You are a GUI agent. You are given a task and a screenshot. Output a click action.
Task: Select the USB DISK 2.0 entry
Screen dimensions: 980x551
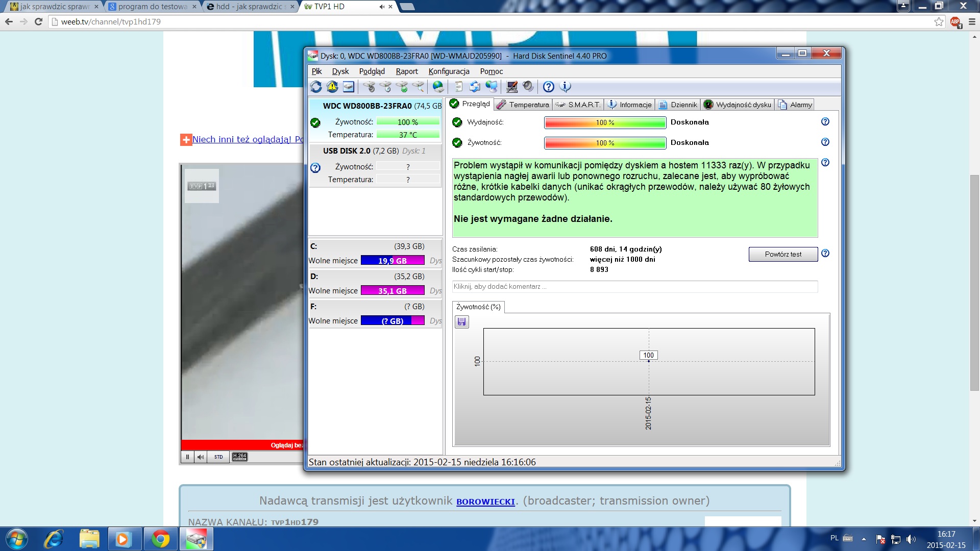click(x=376, y=165)
